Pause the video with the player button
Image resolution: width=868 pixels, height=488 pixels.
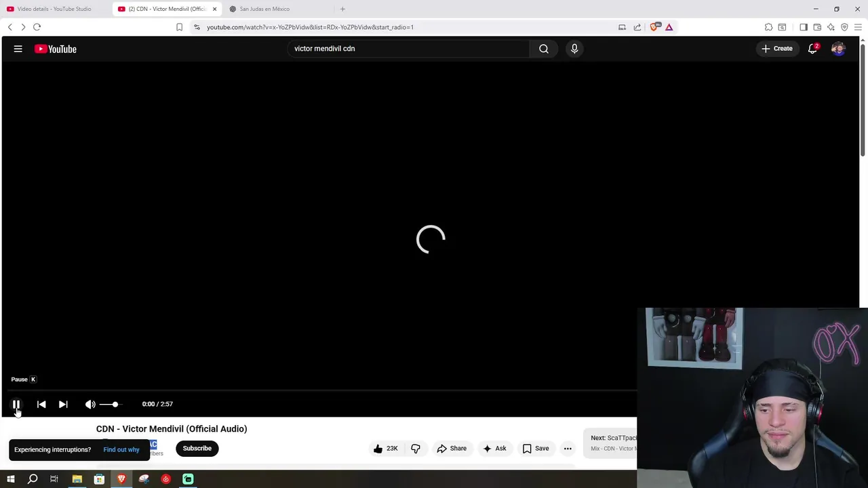[x=16, y=404]
